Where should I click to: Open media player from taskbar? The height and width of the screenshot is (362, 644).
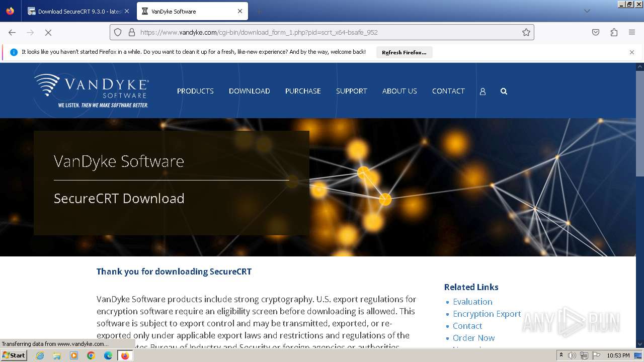pos(74,355)
